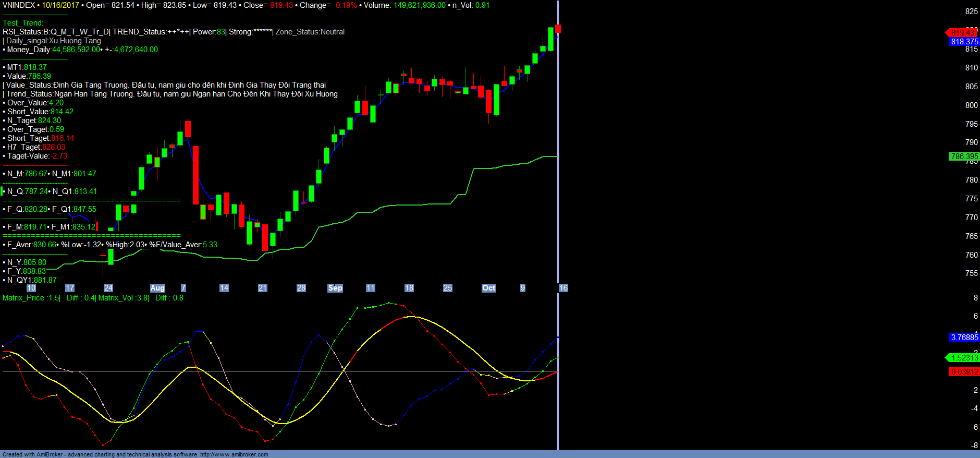Select the Aug label on time axis
Image resolution: width=980 pixels, height=458 pixels.
[157, 288]
